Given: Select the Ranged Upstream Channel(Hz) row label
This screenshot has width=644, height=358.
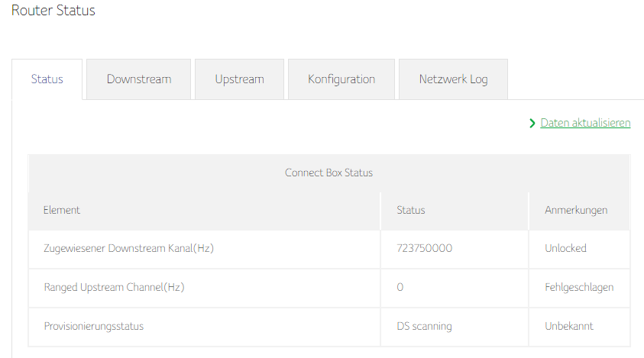Looking at the screenshot, I should point(114,287).
